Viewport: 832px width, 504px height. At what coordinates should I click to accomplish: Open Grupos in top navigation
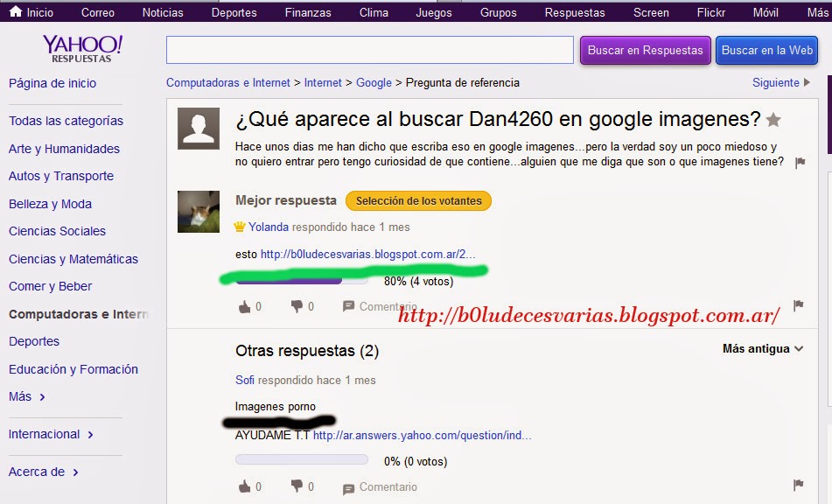[x=499, y=12]
